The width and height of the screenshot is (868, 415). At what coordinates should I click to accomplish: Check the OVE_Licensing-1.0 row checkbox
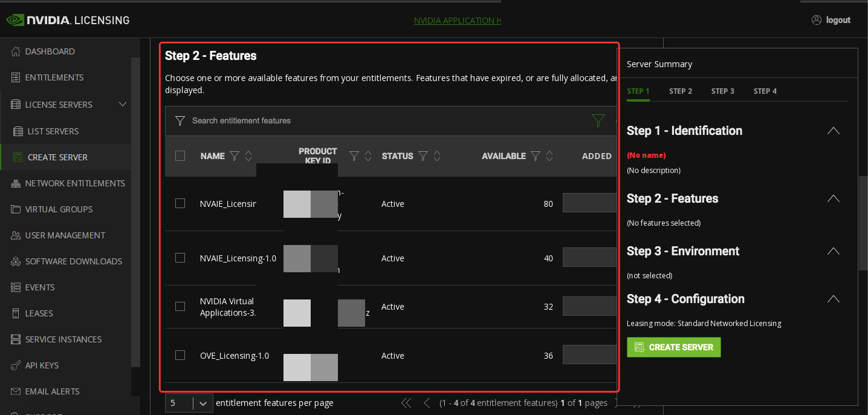point(180,355)
